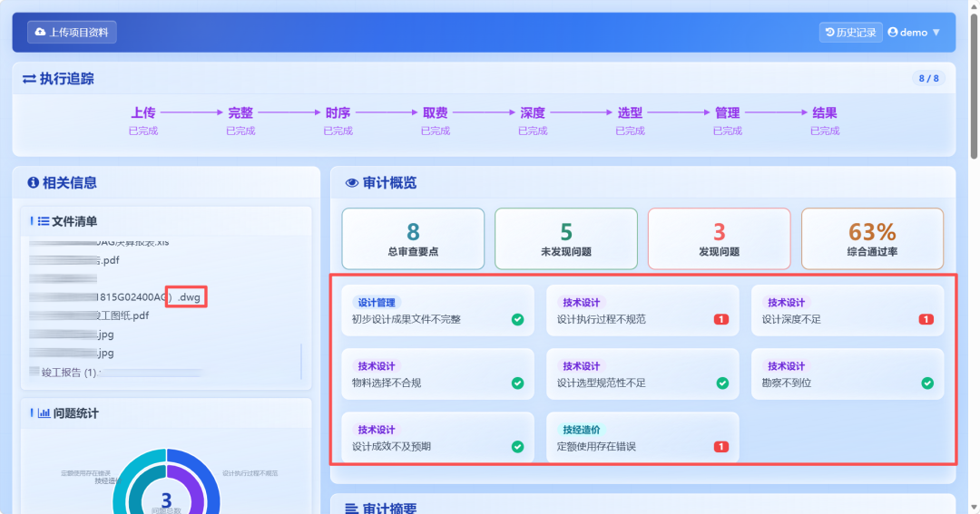
Task: Open the 总审查要点 statistic card
Action: [x=413, y=239]
